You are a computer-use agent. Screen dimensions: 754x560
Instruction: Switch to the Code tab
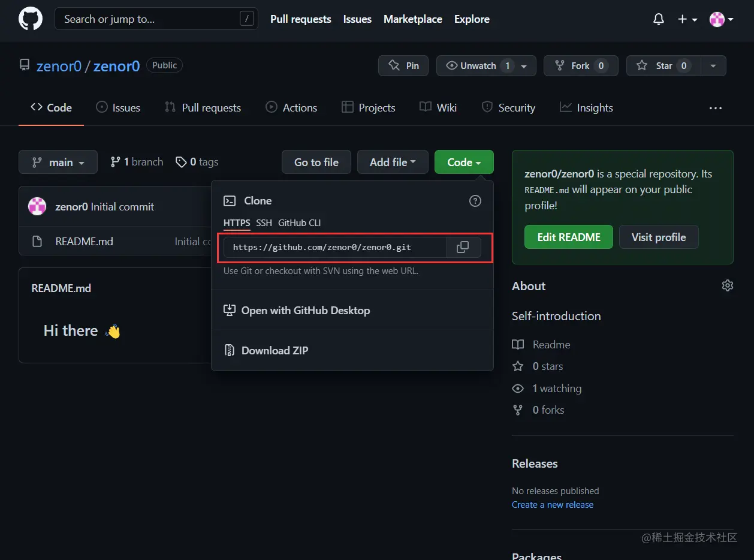click(52, 108)
